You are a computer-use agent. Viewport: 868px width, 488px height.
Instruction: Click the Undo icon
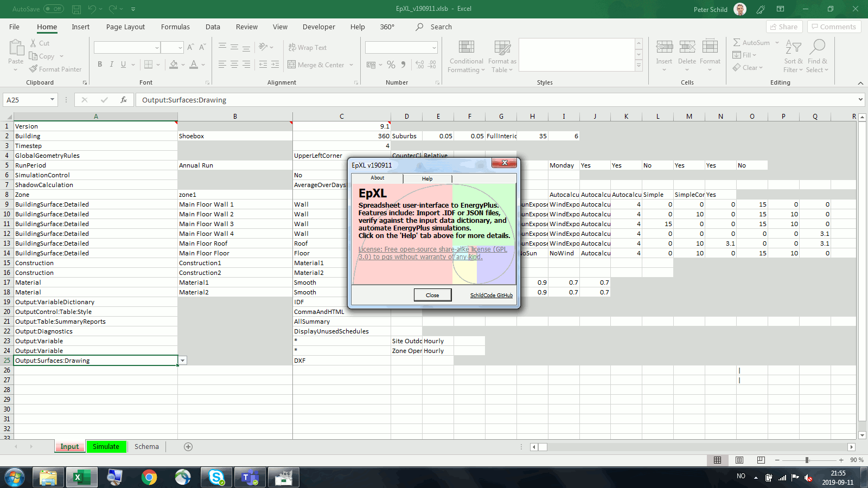coord(92,9)
